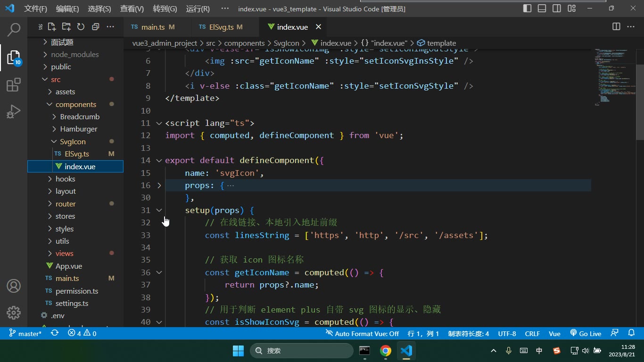644x362 pixels.
Task: Switch to the ElSvg.ts tab
Action: point(221,27)
